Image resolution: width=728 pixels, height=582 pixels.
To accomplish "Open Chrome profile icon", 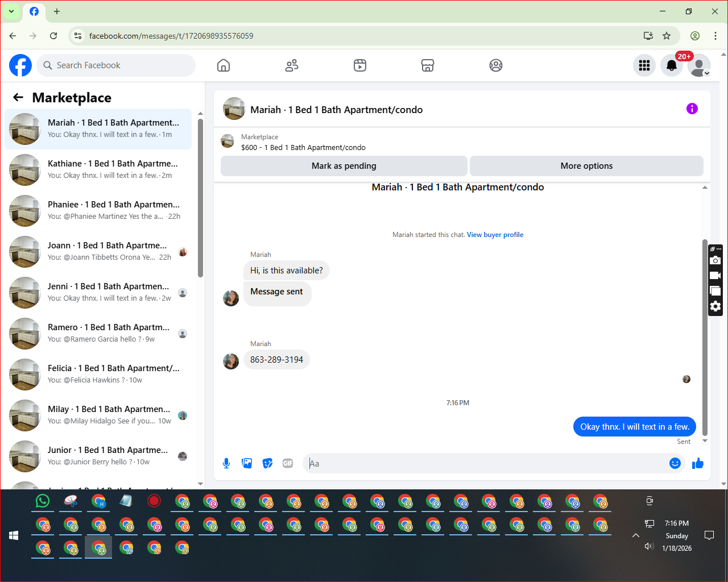I will [695, 36].
